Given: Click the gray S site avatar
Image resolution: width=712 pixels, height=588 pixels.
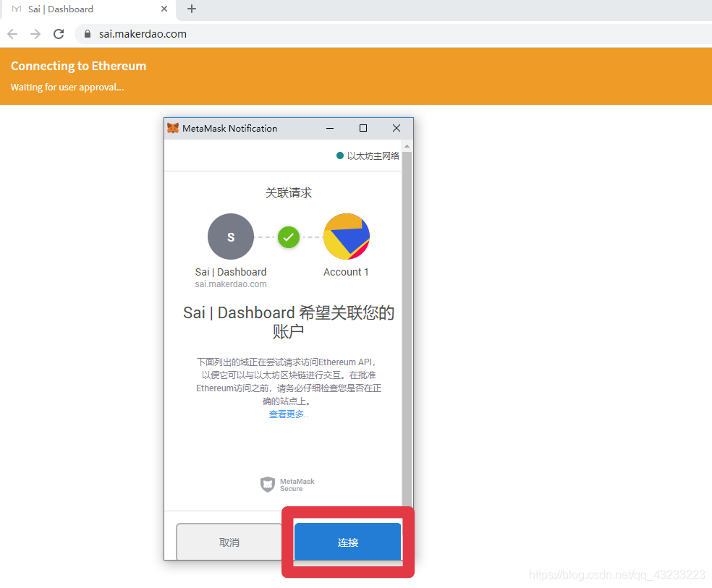Looking at the screenshot, I should tap(231, 237).
